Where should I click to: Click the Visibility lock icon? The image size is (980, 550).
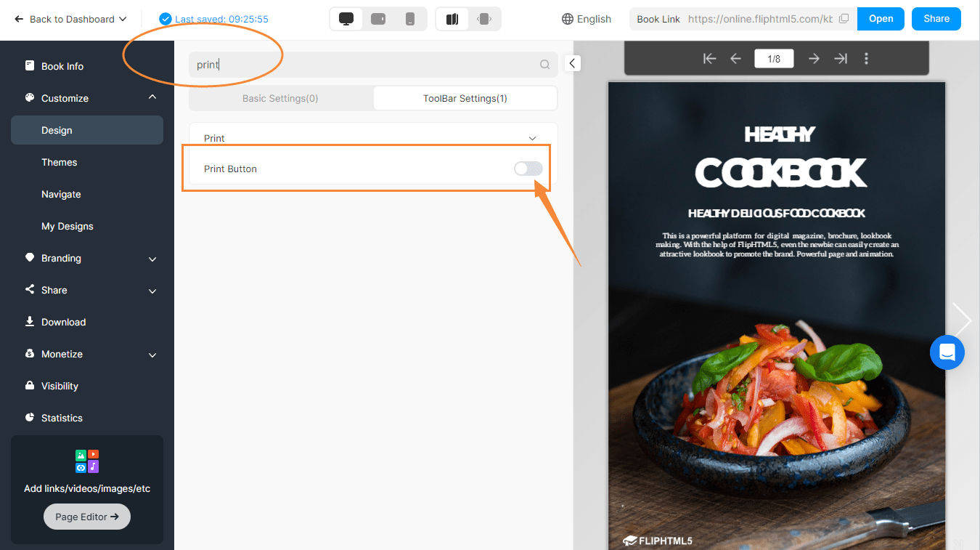click(x=30, y=386)
